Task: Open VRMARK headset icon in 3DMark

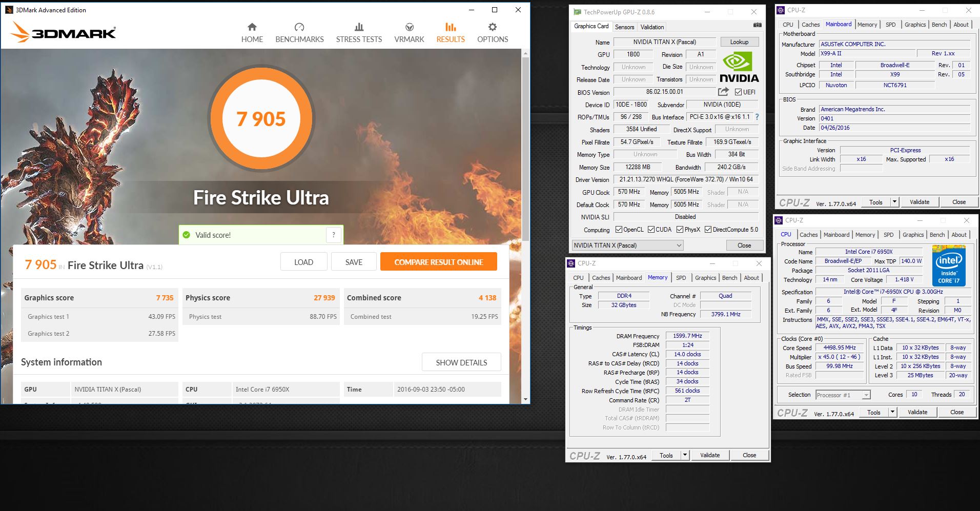Action: [409, 27]
